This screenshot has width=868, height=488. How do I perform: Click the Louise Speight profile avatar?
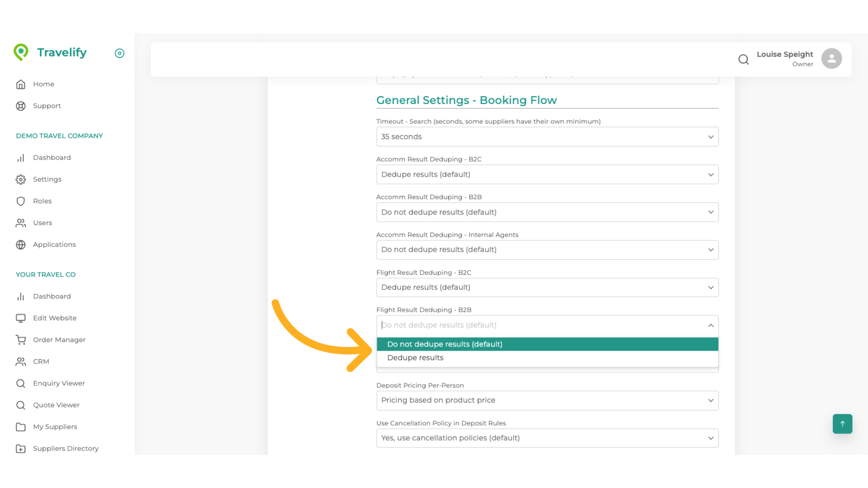click(832, 58)
